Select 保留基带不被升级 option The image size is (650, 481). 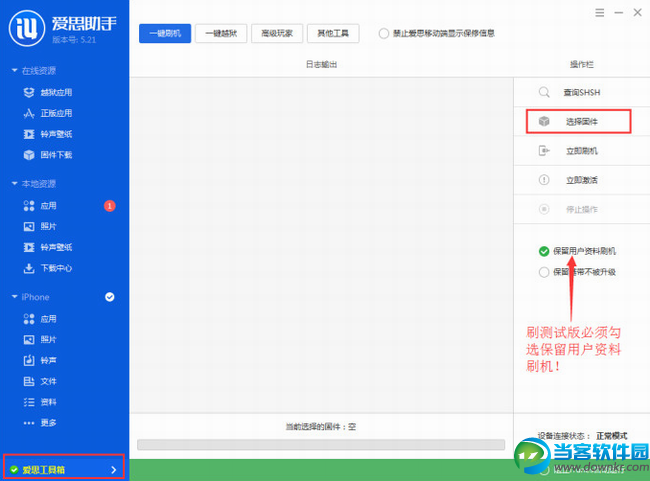pos(577,272)
